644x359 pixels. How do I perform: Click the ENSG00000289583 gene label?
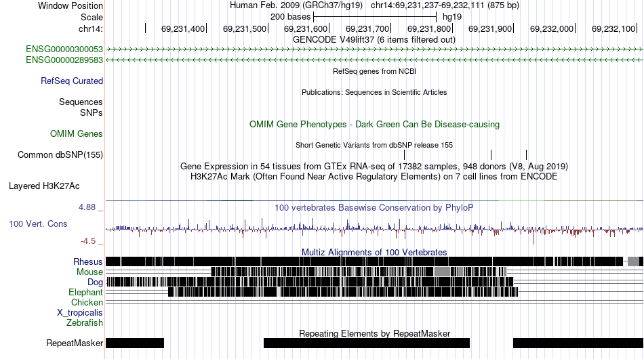(64, 60)
